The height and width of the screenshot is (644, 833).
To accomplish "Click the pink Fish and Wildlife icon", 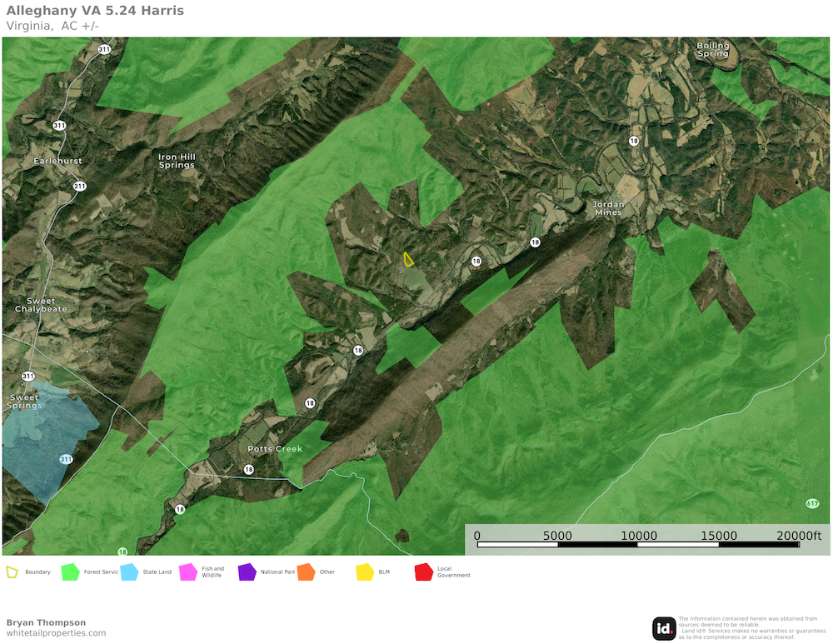I will coord(188,572).
